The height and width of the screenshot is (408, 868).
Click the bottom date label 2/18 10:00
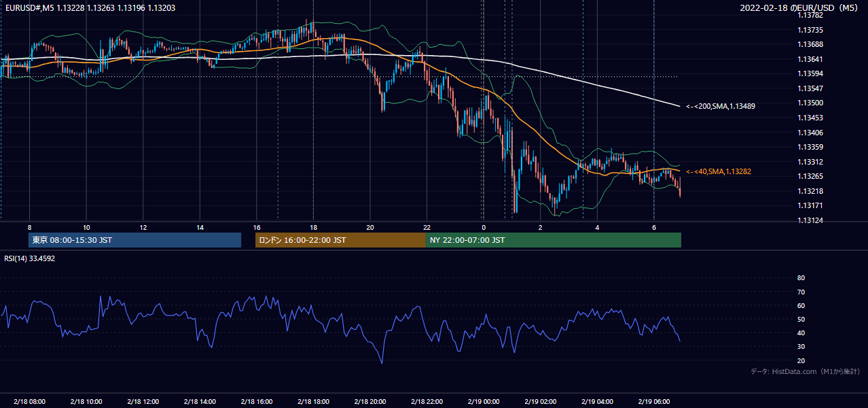[86, 402]
